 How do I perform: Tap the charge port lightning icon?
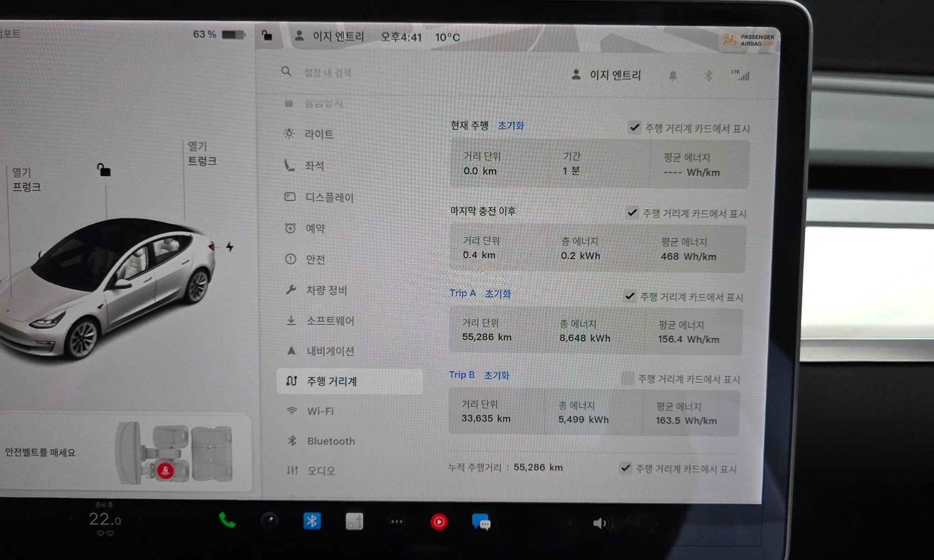pos(230,246)
